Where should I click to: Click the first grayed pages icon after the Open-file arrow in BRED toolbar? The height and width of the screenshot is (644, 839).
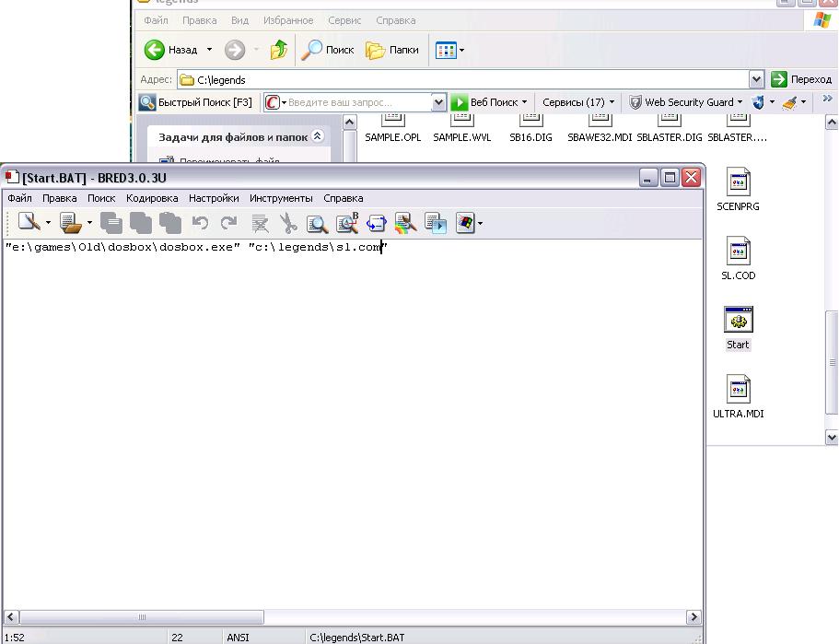111,223
